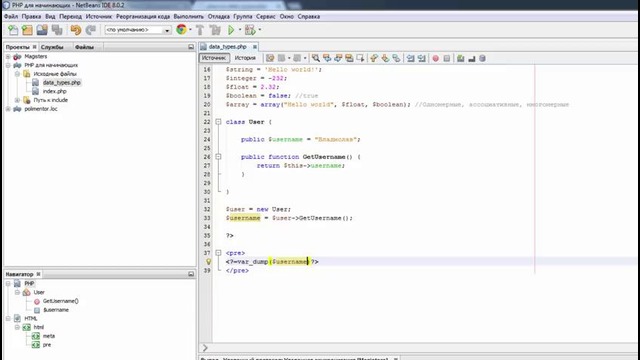Click the Undo arrow icon
Viewport: 640px width, 360px height.
76,30
